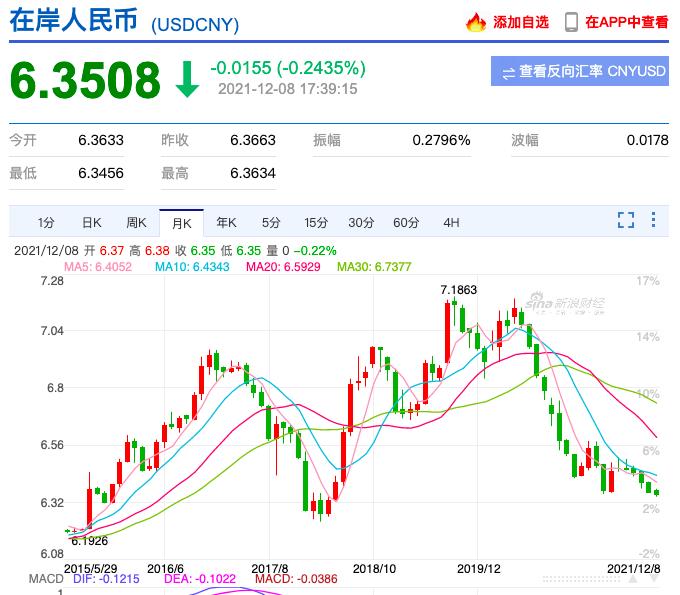
Task: Select the 日K daily candlestick tab
Action: (91, 222)
